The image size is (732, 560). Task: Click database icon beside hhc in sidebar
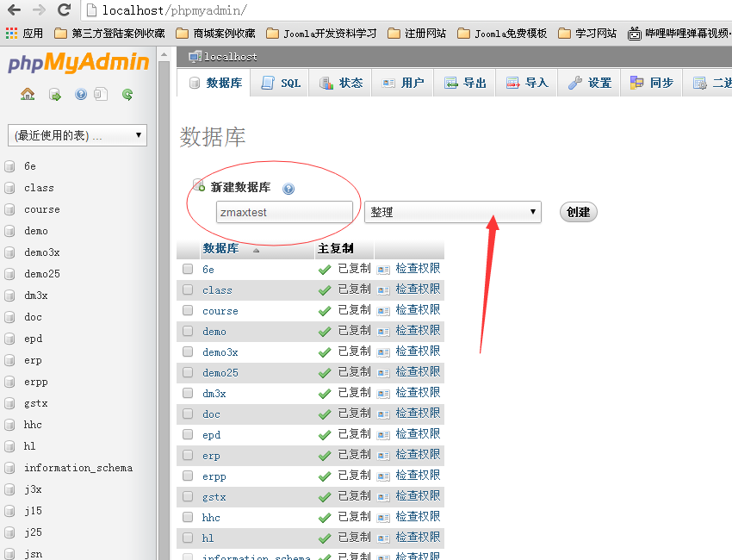pyautogui.click(x=9, y=425)
